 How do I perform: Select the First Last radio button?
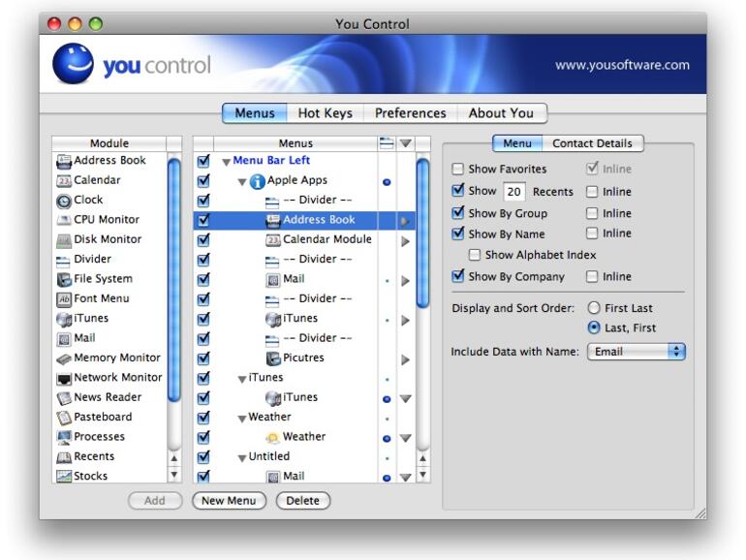pyautogui.click(x=594, y=308)
